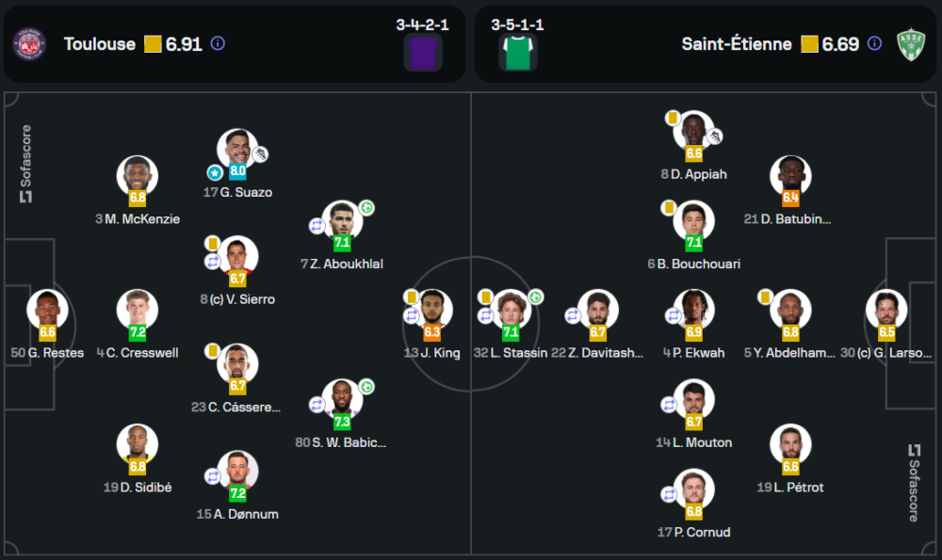Click the star badge next to G. Suazo
The width and height of the screenshot is (942, 560).
coord(215,172)
